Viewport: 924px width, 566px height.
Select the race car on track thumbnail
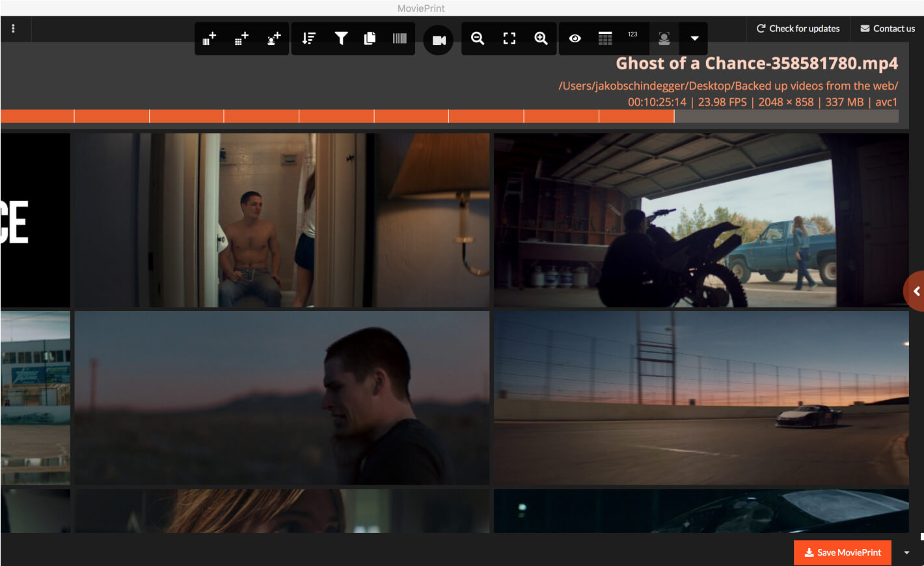(x=701, y=398)
